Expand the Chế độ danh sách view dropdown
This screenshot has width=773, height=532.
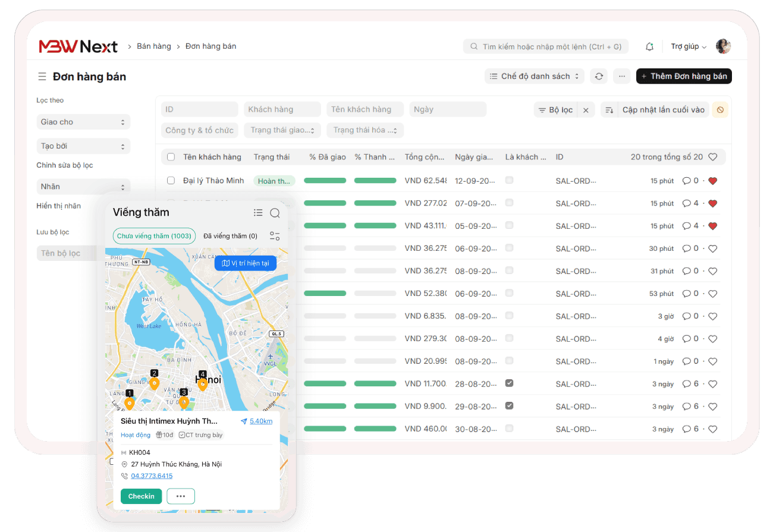point(534,76)
